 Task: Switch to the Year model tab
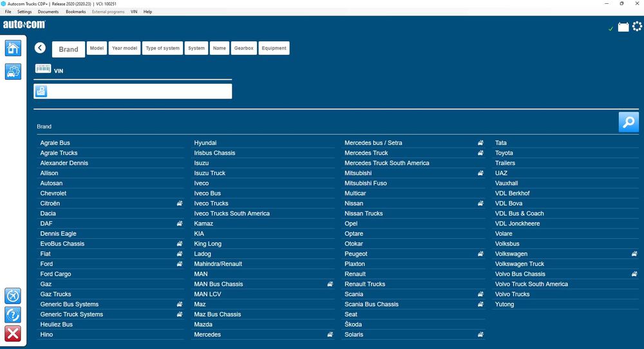pyautogui.click(x=124, y=48)
